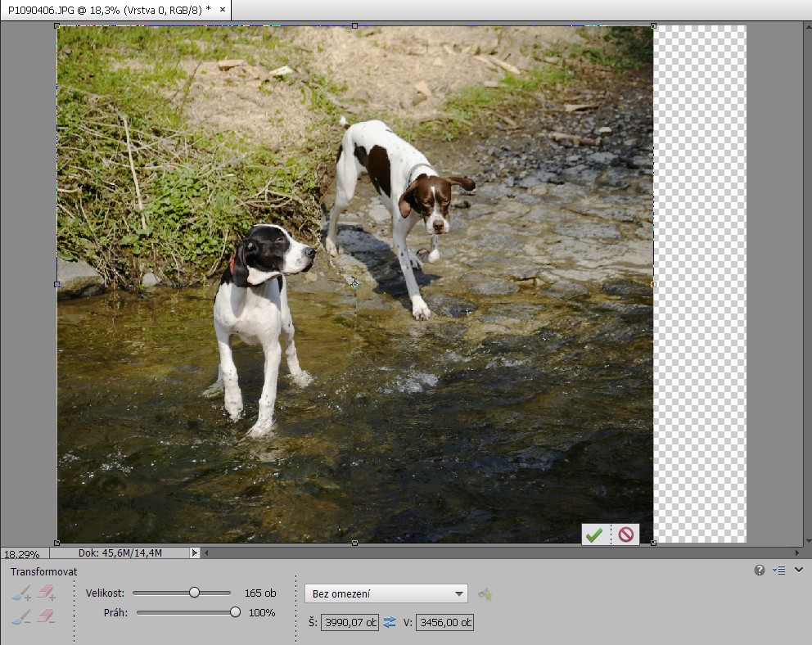The height and width of the screenshot is (645, 812).
Task: Select the erase protection highlights eraser
Action: [46, 593]
